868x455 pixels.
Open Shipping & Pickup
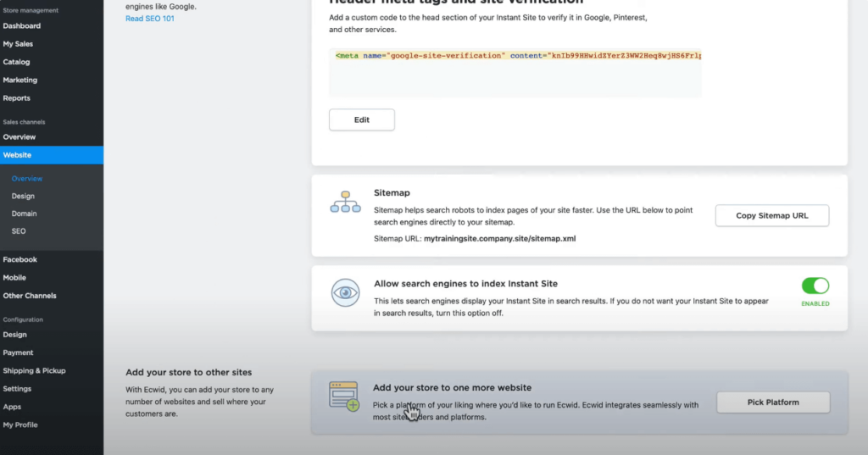[x=34, y=371]
